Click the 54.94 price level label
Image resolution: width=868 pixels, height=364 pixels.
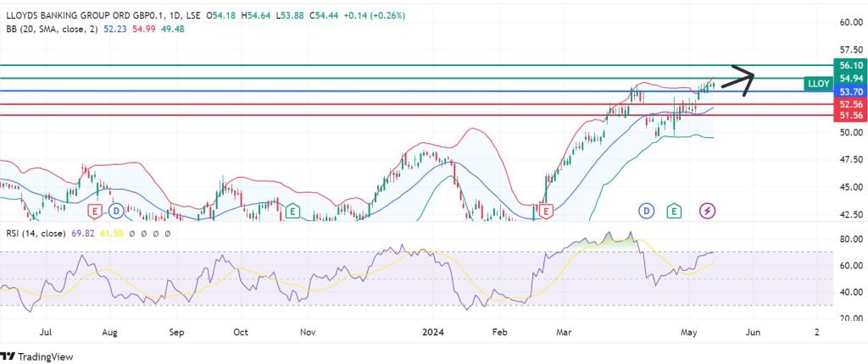850,78
